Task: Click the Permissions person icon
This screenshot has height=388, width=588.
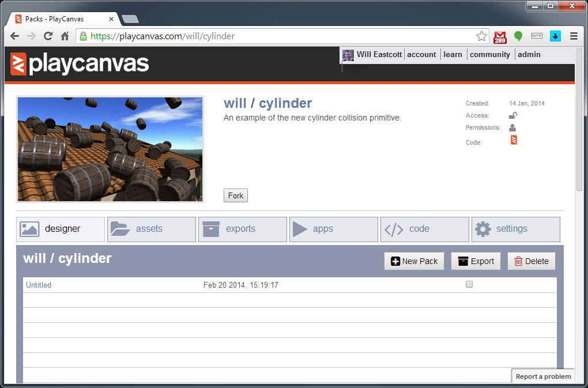Action: click(x=512, y=127)
